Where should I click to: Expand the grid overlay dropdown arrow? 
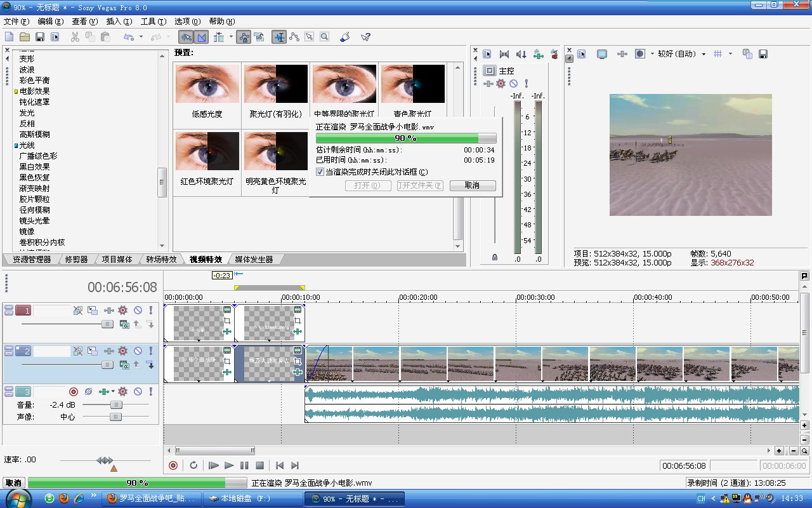(x=730, y=54)
